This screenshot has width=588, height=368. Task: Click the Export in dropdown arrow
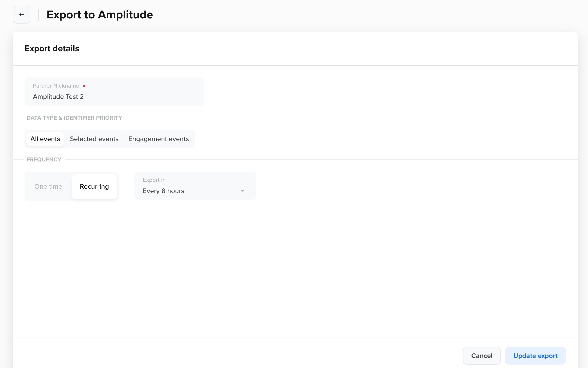(x=243, y=191)
